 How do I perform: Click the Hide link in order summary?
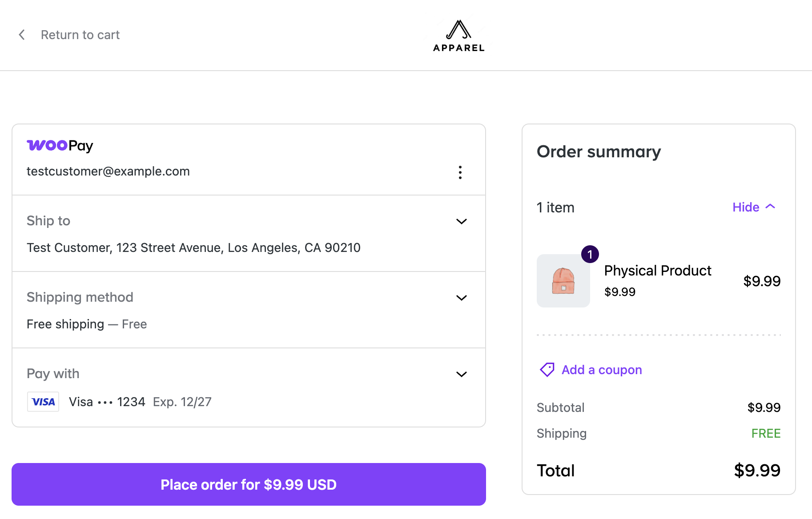pos(746,207)
